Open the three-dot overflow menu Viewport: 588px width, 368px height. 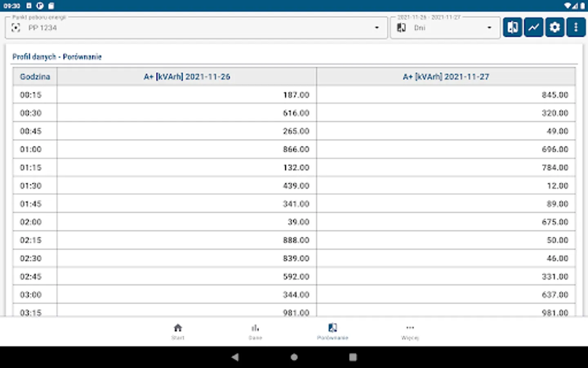pos(576,27)
